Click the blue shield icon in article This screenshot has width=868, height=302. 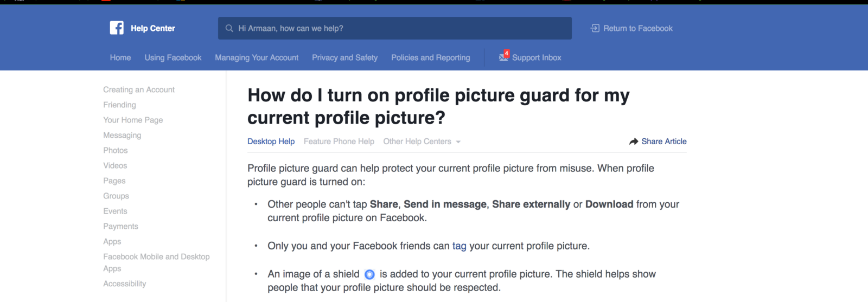click(369, 274)
